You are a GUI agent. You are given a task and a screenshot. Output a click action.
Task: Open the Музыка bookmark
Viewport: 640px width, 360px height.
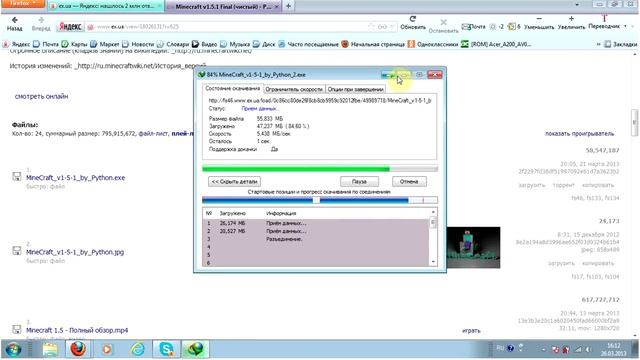coord(235,44)
